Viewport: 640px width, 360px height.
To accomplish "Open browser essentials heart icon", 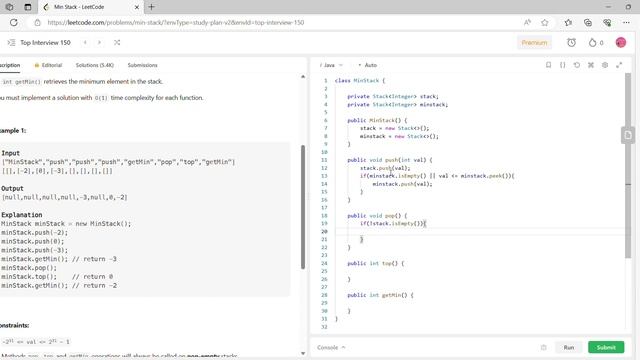I will [x=607, y=22].
